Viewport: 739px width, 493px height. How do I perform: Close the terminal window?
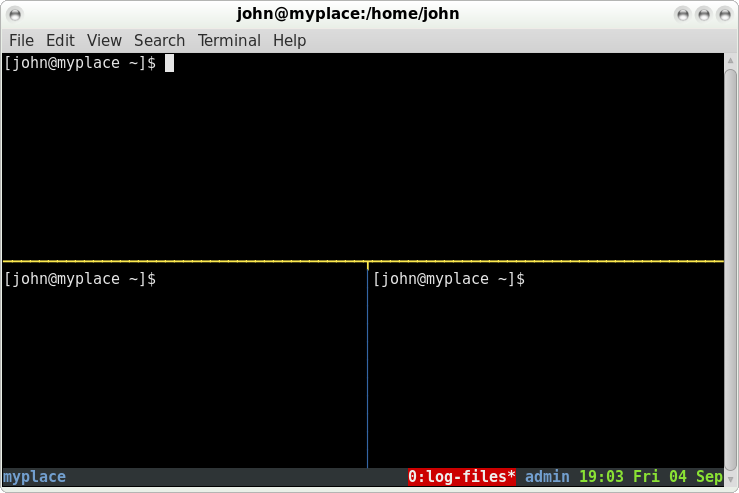(725, 14)
